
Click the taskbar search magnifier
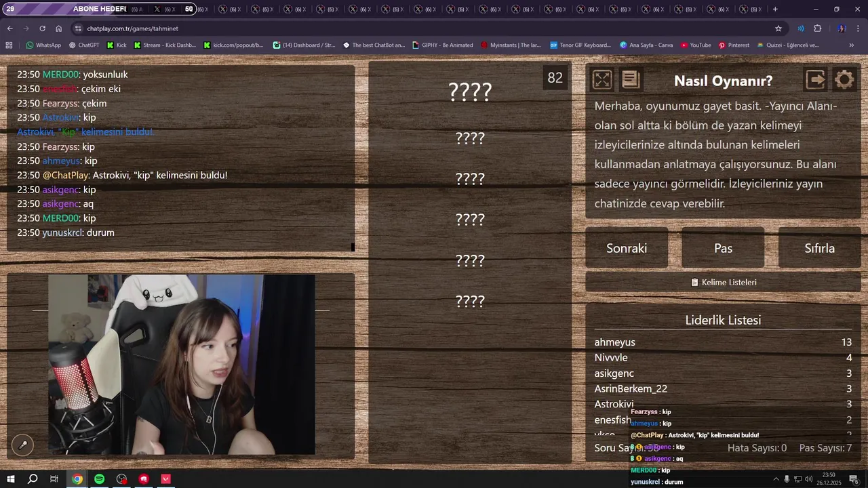pyautogui.click(x=32, y=479)
